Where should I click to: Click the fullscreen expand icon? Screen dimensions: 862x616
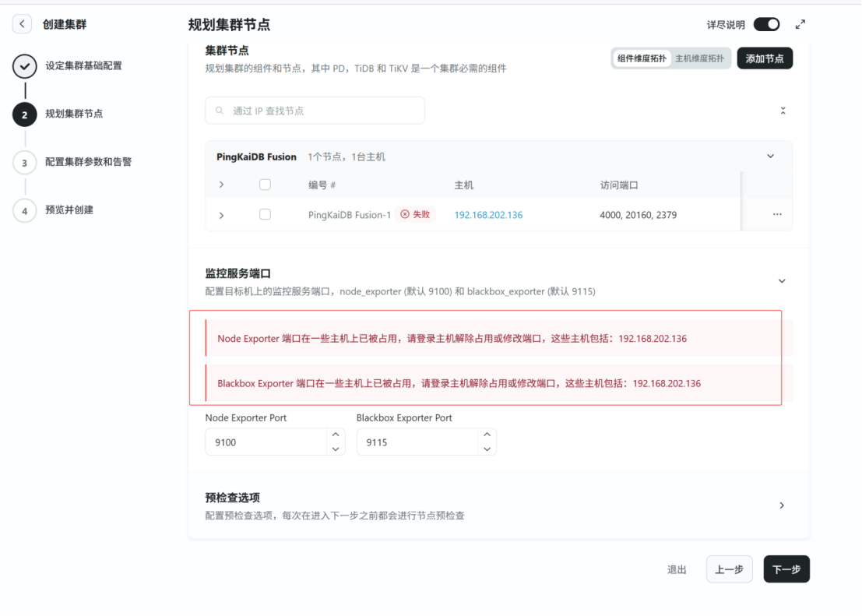(x=800, y=24)
